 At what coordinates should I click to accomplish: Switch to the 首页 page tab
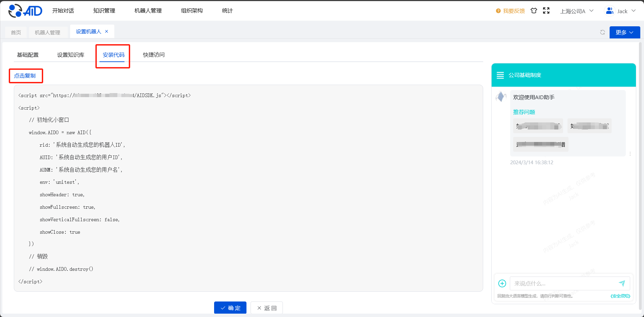pyautogui.click(x=16, y=32)
